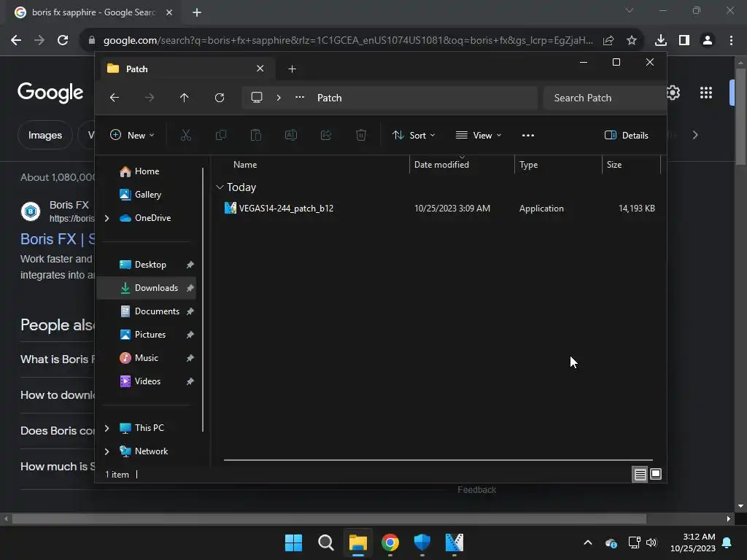Unpin Downloads from quick access

coord(190,288)
